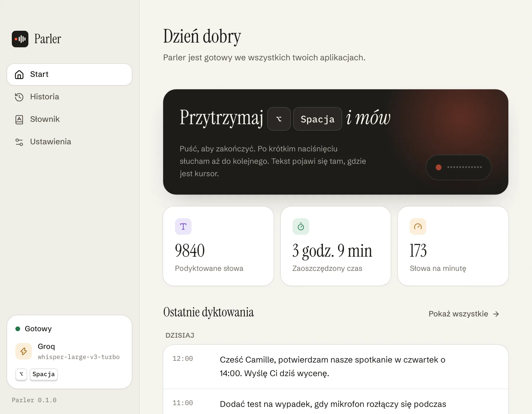Click the Podyktowane słowa label
Viewport: 532px width, 414px height.
click(x=209, y=269)
